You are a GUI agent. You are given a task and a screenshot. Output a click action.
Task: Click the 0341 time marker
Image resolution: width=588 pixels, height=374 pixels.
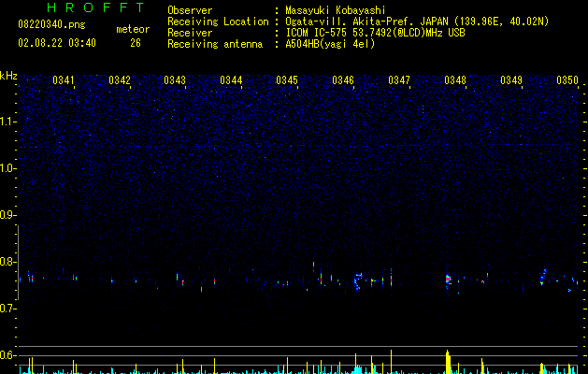[x=64, y=80]
